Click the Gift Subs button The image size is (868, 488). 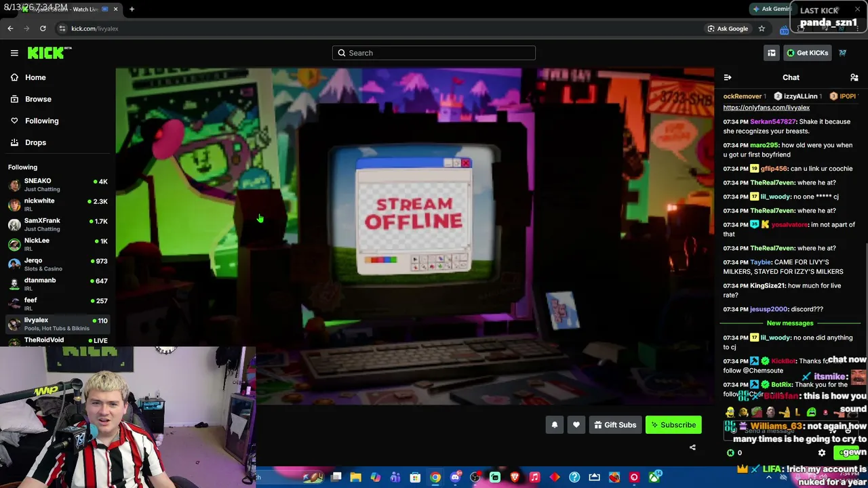pyautogui.click(x=615, y=425)
